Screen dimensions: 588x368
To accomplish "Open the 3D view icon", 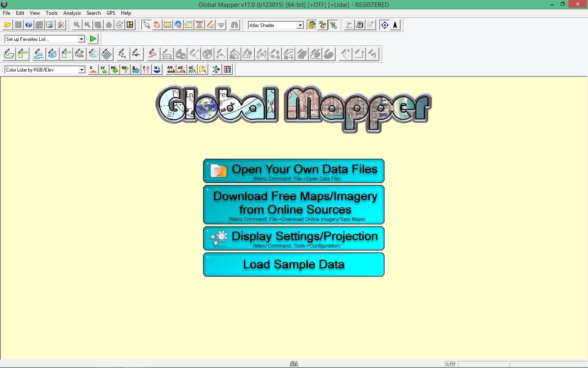I will point(322,25).
